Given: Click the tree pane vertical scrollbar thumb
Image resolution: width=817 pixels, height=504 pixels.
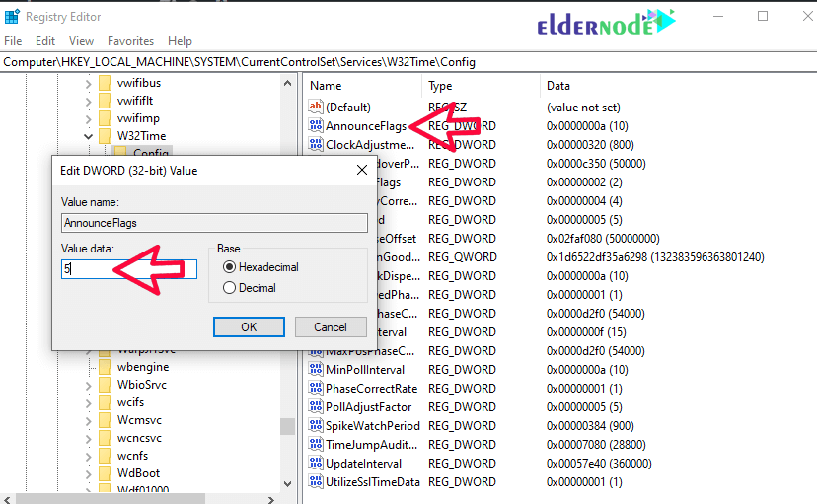Looking at the screenshot, I should point(287,426).
